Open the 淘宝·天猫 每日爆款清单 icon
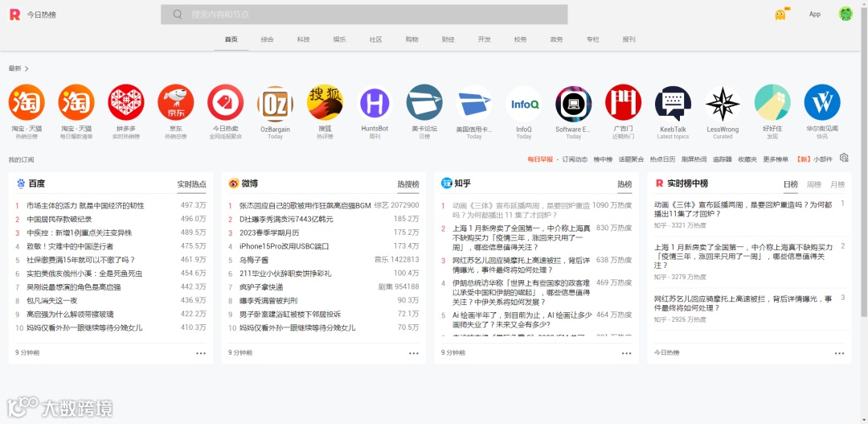Image resolution: width=868 pixels, height=424 pixels. 76,102
